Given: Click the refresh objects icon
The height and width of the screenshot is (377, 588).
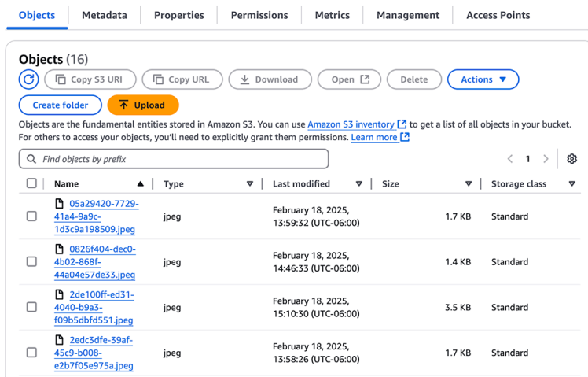Looking at the screenshot, I should point(29,79).
